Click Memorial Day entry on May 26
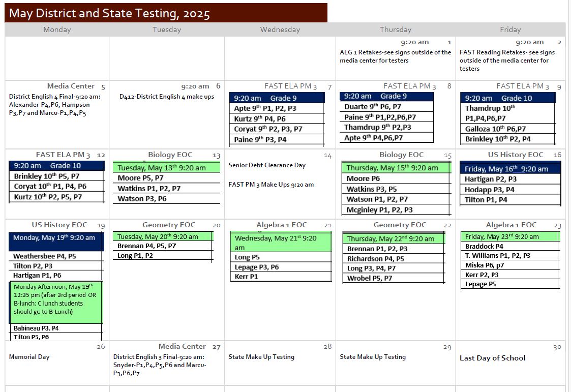 (29, 357)
